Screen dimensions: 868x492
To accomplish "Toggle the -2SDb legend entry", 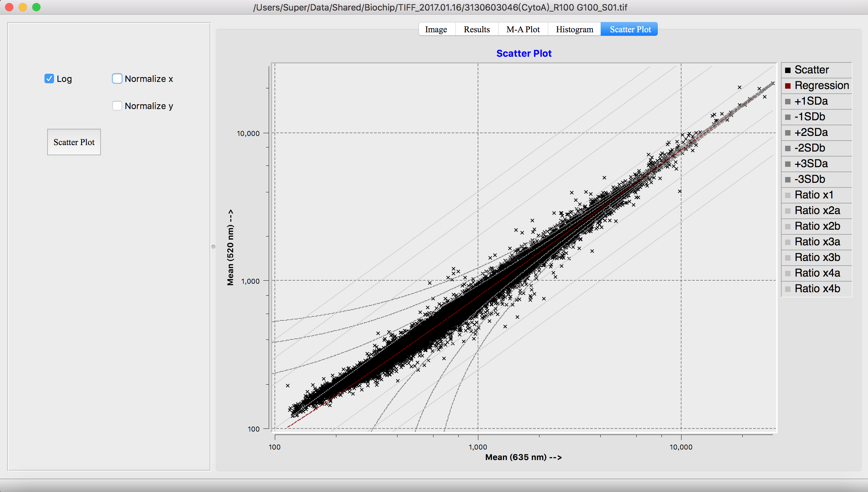I will 809,148.
